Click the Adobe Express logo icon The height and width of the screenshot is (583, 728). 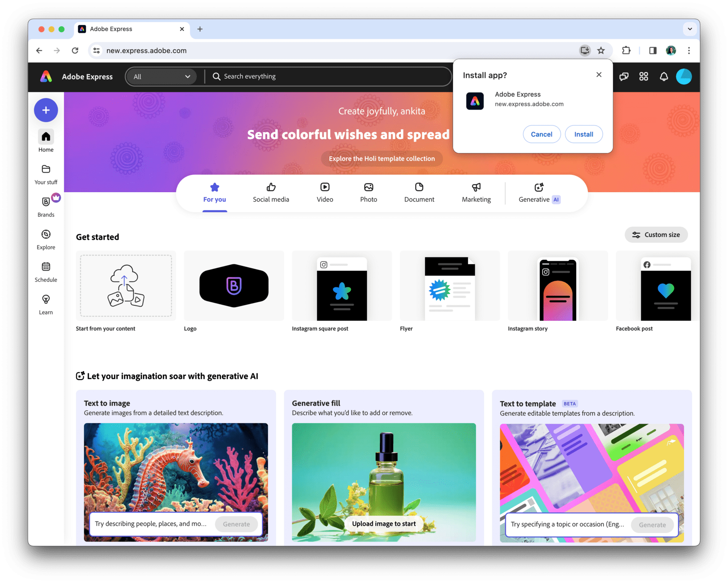click(46, 76)
